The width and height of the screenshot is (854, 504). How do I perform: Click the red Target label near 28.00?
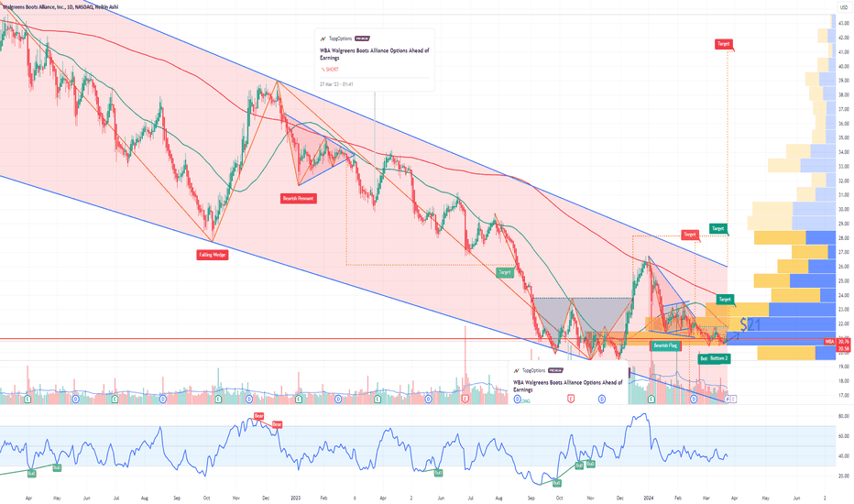pos(690,235)
